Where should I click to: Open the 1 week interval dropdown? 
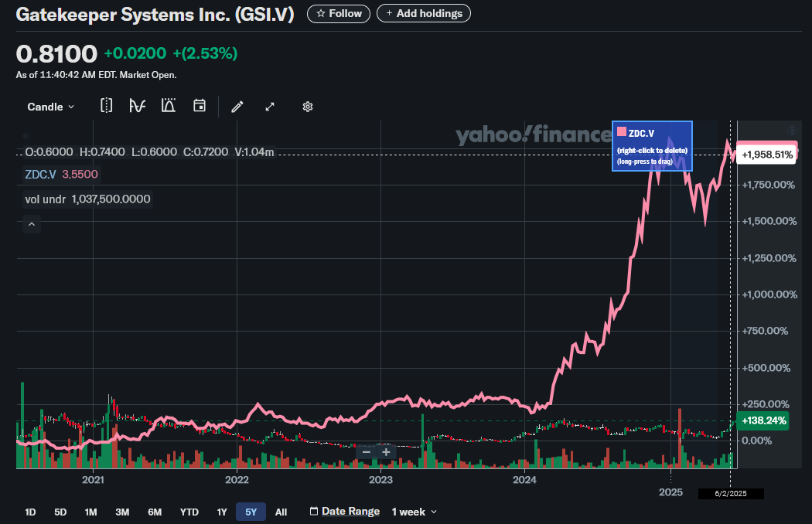(x=415, y=512)
